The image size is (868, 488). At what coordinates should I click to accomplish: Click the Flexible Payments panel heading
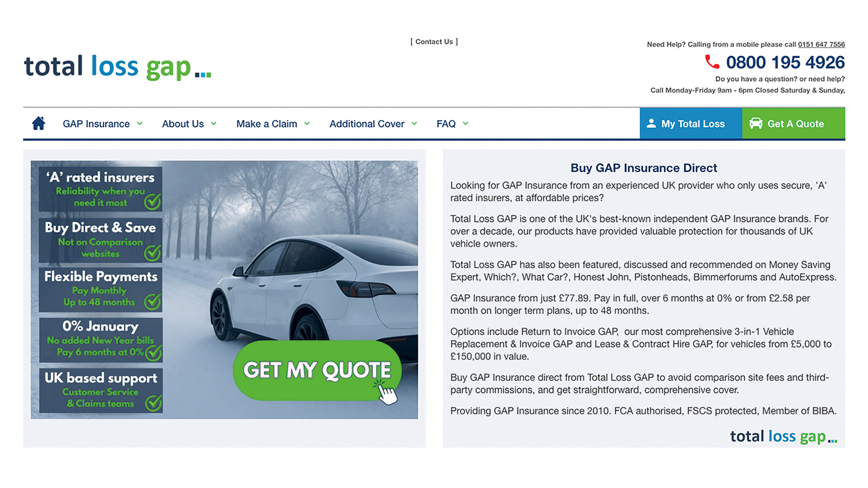(101, 277)
